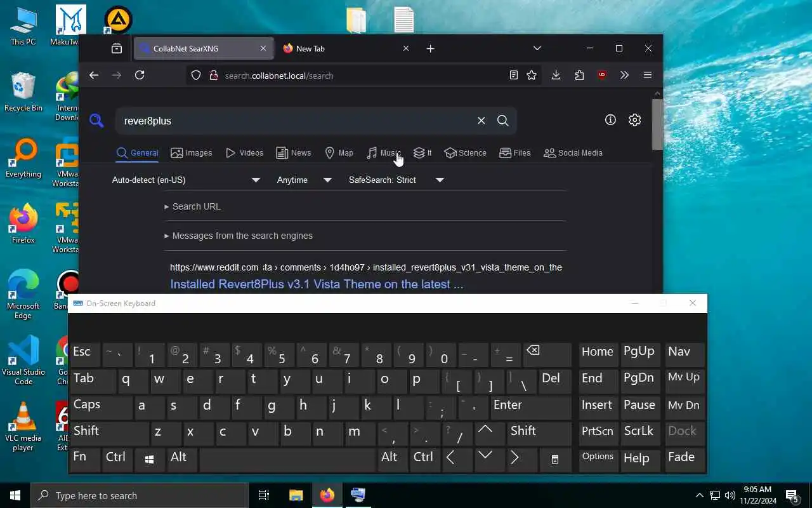Show more tools with the double-chevron icon
The image size is (812, 508).
point(624,75)
